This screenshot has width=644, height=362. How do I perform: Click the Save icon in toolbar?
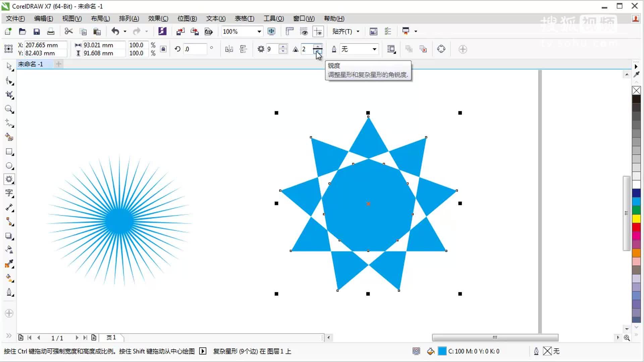click(x=37, y=32)
